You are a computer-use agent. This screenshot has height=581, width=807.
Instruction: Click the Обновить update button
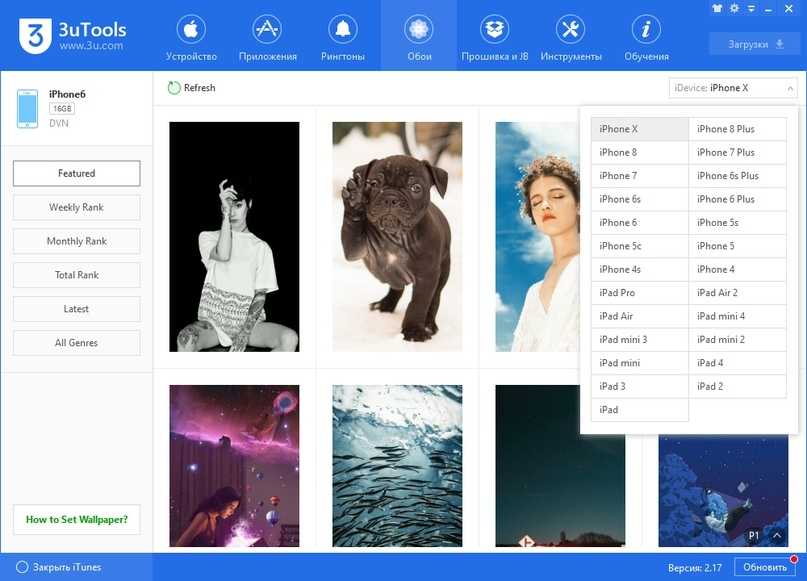(x=765, y=567)
